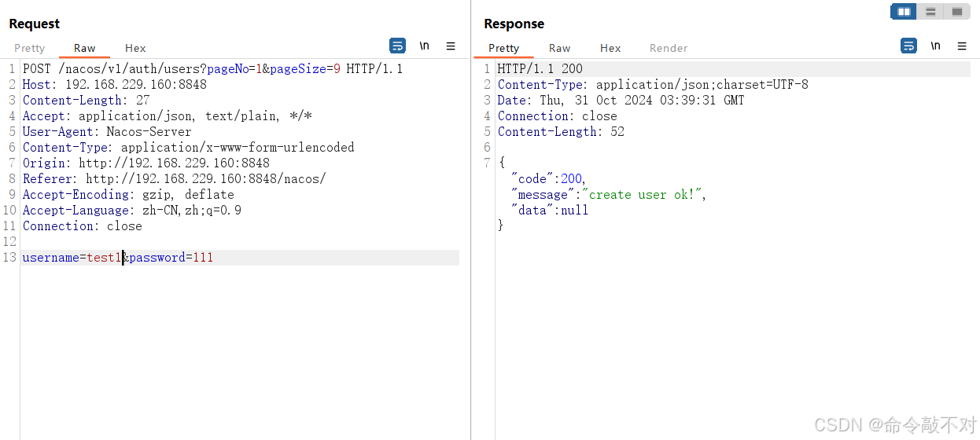Open the Request panel hamburger menu
The width and height of the screenshot is (980, 440).
click(x=451, y=46)
